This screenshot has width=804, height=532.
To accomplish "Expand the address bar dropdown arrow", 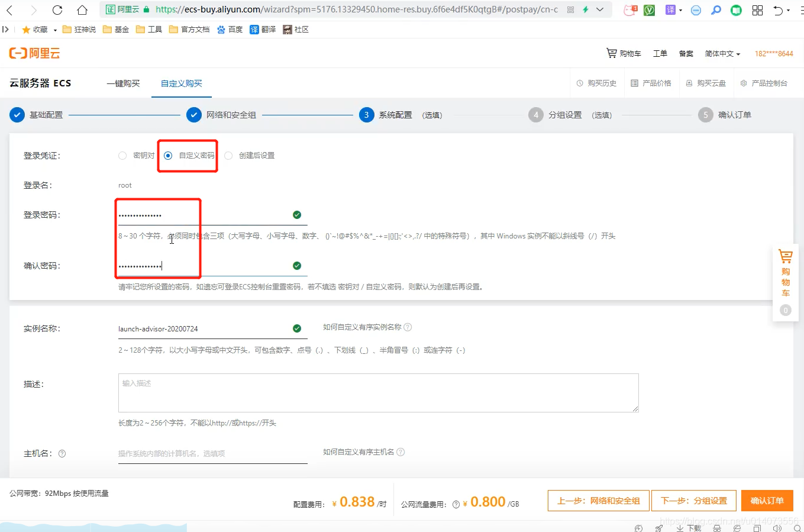I will point(600,9).
